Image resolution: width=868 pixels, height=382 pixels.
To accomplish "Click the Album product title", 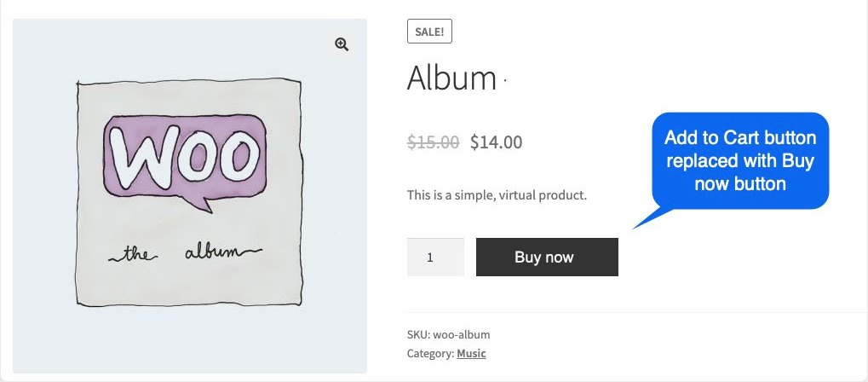I will tap(451, 78).
